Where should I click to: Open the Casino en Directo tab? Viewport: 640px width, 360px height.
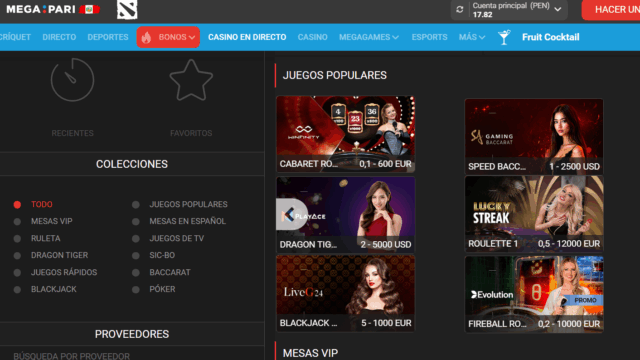247,37
